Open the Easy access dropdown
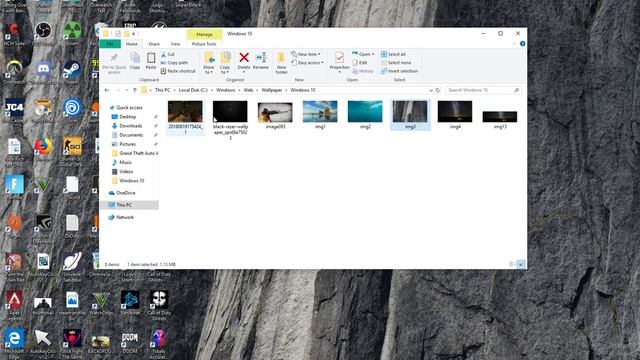 [308, 63]
